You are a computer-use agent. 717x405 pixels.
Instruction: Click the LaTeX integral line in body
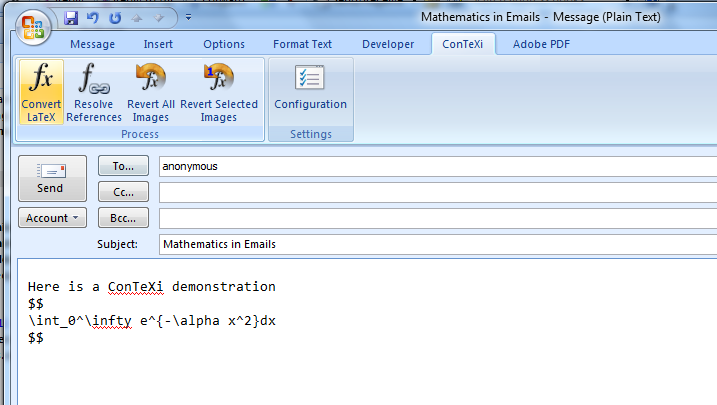point(152,321)
